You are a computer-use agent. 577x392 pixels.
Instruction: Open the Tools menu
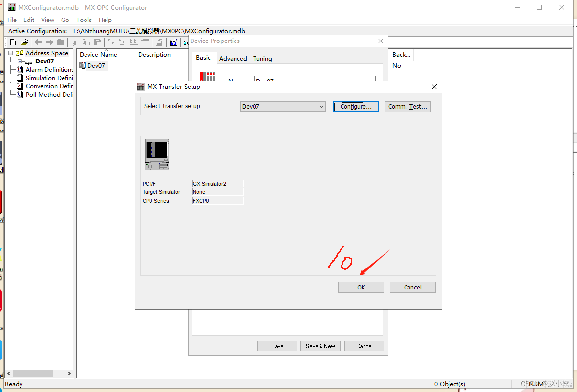pyautogui.click(x=84, y=20)
